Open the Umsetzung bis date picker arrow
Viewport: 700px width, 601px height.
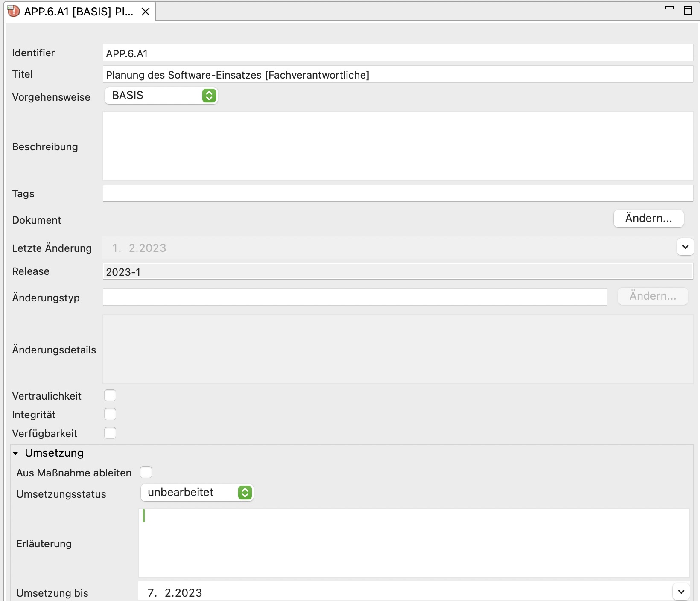pyautogui.click(x=681, y=592)
